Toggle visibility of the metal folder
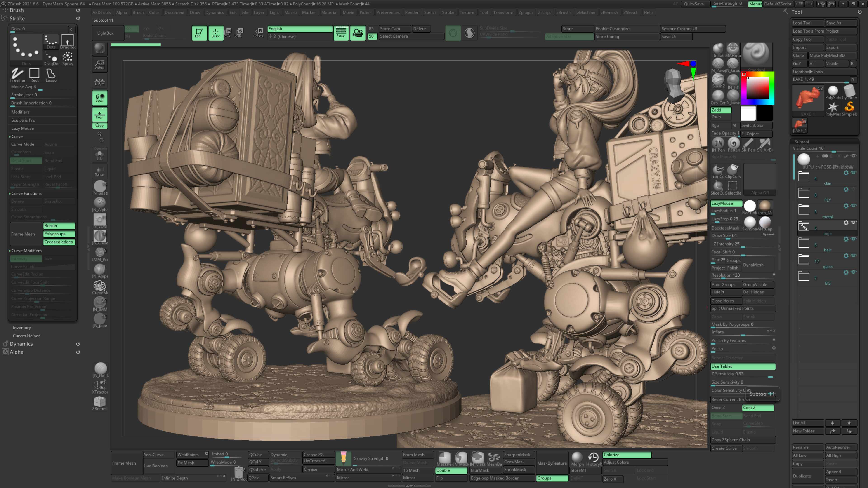Screen dimensions: 868x488 coord(854,206)
